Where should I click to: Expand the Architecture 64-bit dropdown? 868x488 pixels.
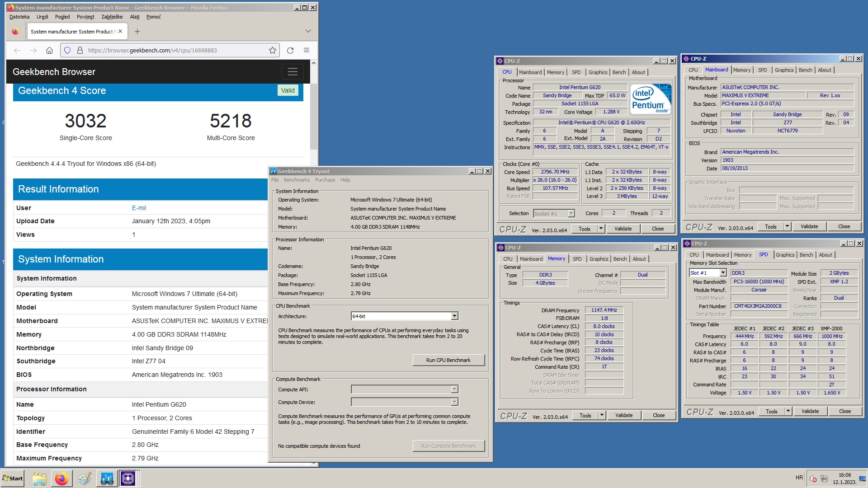click(x=455, y=316)
